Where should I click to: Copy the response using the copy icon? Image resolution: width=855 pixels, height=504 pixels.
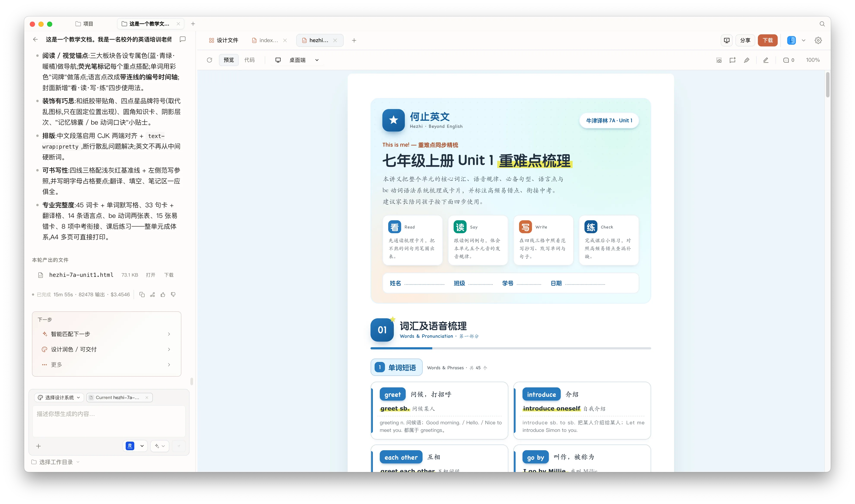(142, 295)
